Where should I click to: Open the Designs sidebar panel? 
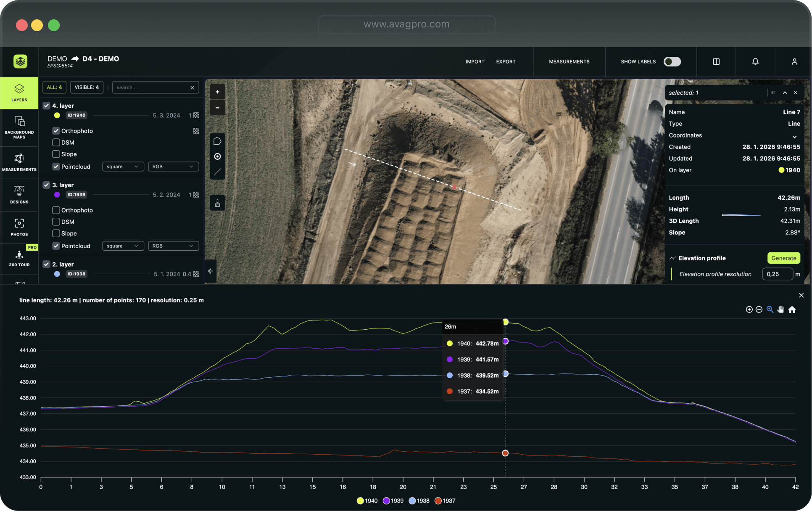coord(19,195)
